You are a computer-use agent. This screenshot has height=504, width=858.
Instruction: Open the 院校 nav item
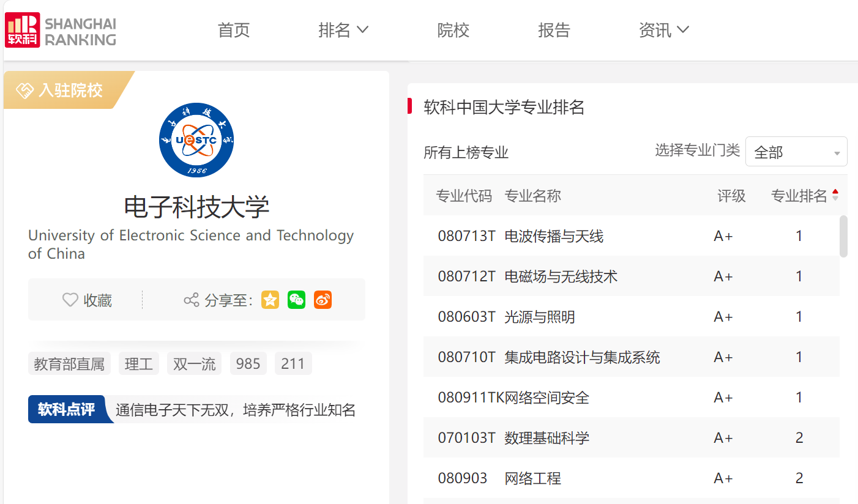(453, 30)
